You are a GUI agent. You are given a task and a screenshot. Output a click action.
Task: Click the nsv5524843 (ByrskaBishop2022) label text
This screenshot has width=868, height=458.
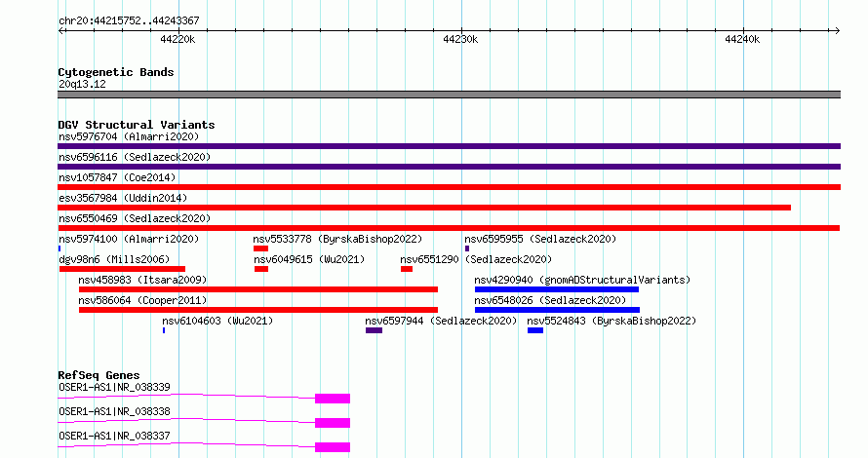pyautogui.click(x=612, y=321)
